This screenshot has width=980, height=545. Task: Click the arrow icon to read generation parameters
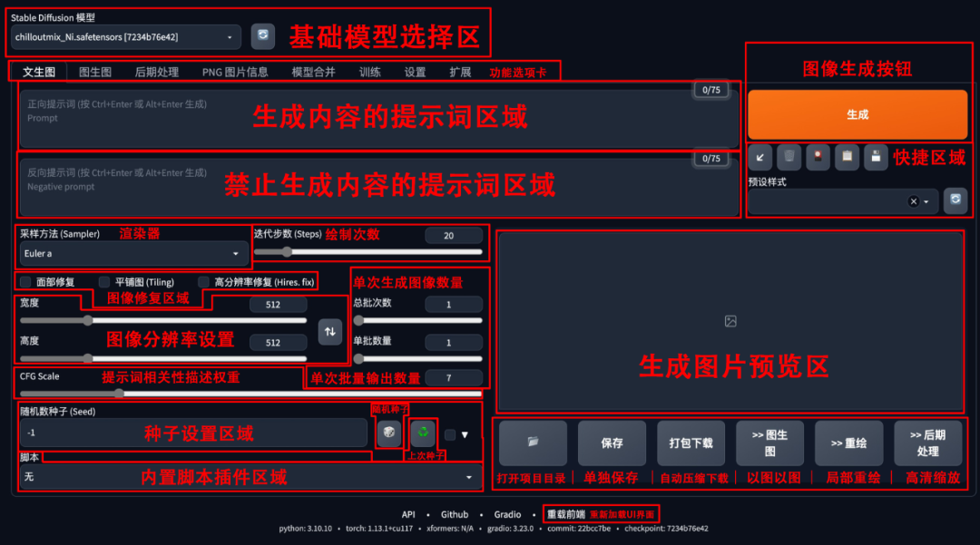tap(760, 157)
